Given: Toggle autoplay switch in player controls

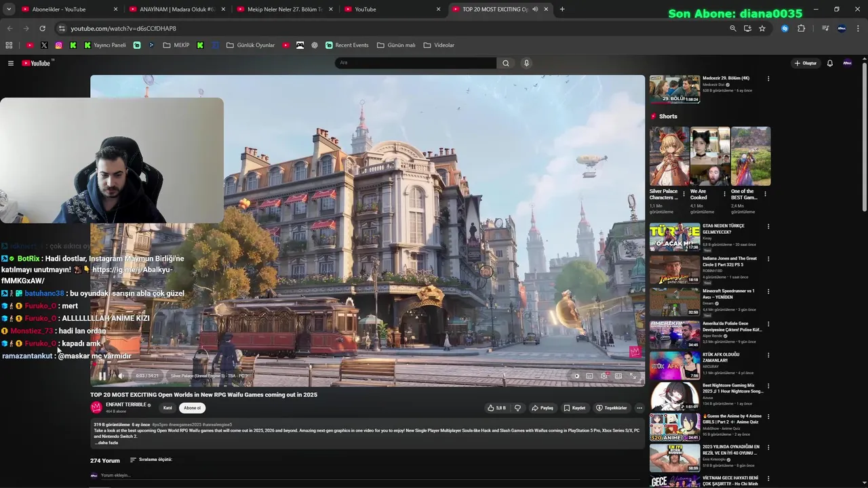Looking at the screenshot, I should (x=576, y=375).
